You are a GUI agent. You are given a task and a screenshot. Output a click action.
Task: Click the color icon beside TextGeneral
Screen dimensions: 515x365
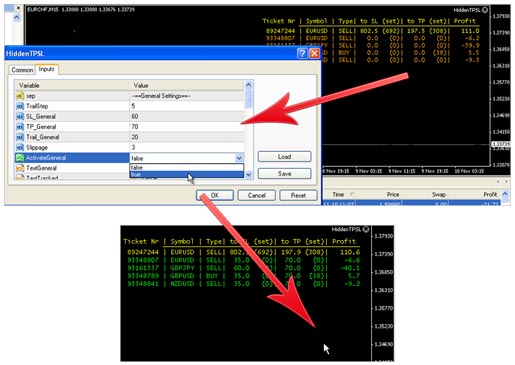(20, 168)
